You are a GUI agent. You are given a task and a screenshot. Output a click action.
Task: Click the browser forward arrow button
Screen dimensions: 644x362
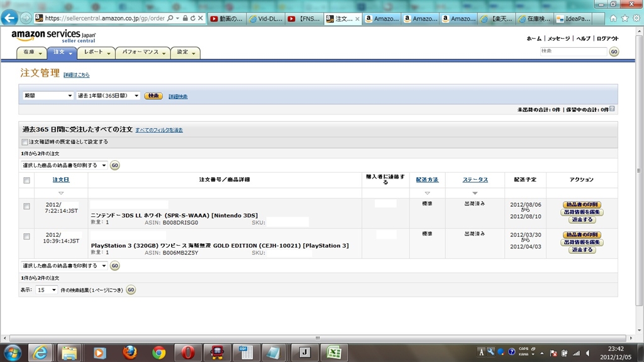click(25, 18)
